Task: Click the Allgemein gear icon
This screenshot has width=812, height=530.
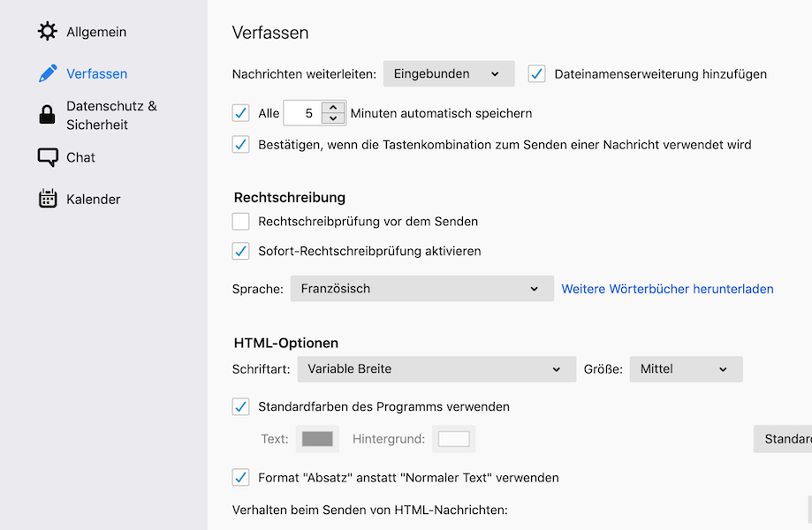Action: [48, 32]
